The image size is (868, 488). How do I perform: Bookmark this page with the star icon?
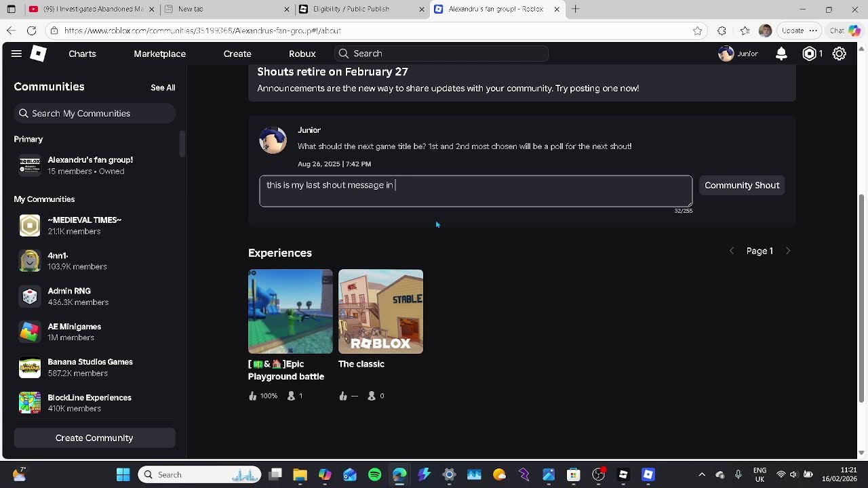coord(697,30)
